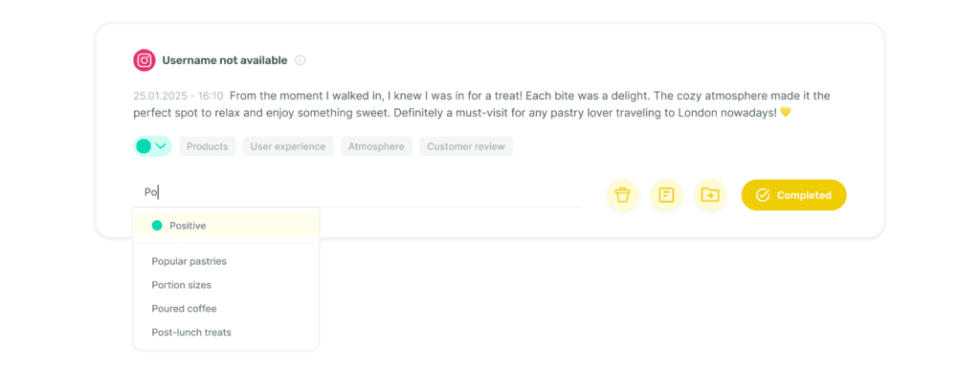Screen dimensions: 980x373
Task: Click the move-to-folder icon button
Action: [x=710, y=195]
